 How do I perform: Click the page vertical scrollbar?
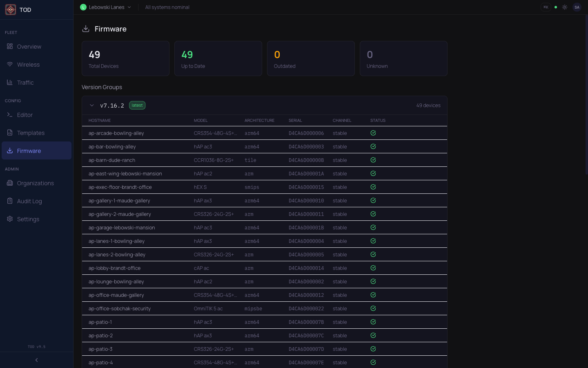point(586,94)
